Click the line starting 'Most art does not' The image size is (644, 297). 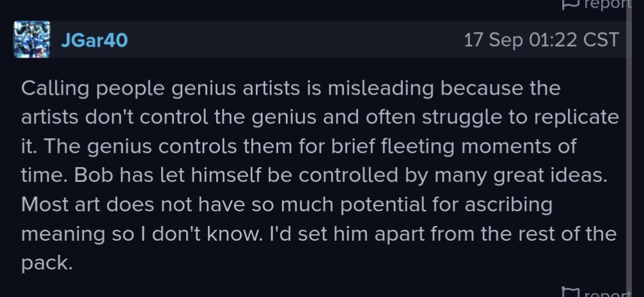[x=287, y=204]
